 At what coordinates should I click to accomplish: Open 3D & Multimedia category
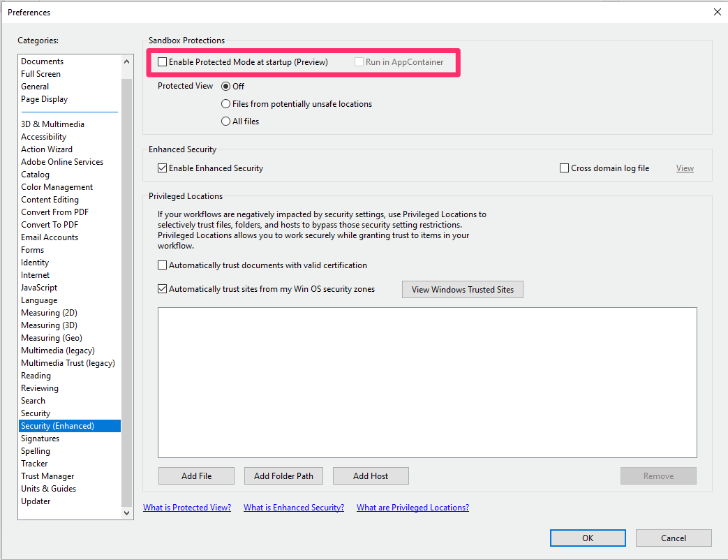pyautogui.click(x=70, y=124)
